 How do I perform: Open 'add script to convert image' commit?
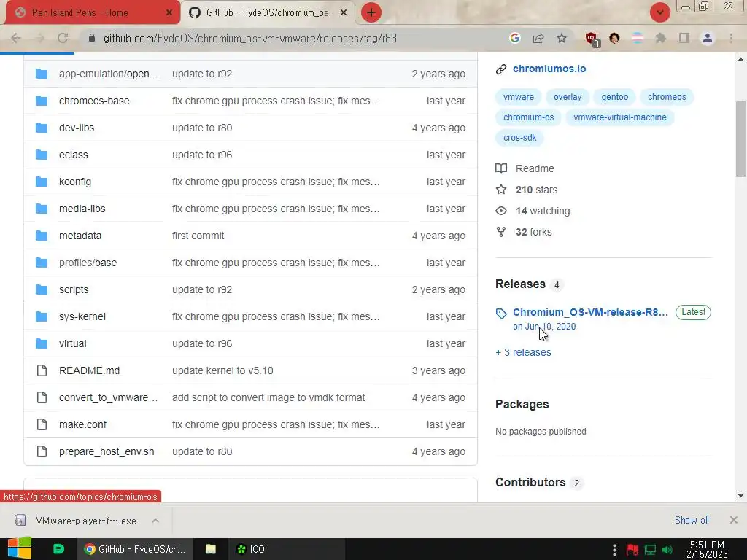point(268,397)
